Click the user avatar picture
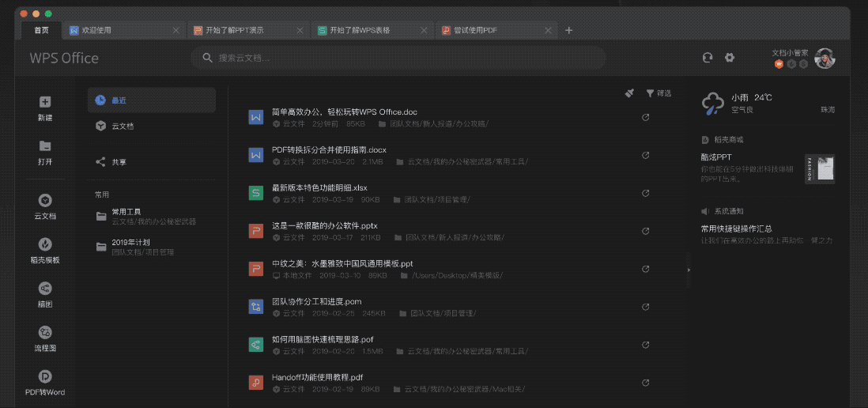868x408 pixels. pyautogui.click(x=825, y=59)
